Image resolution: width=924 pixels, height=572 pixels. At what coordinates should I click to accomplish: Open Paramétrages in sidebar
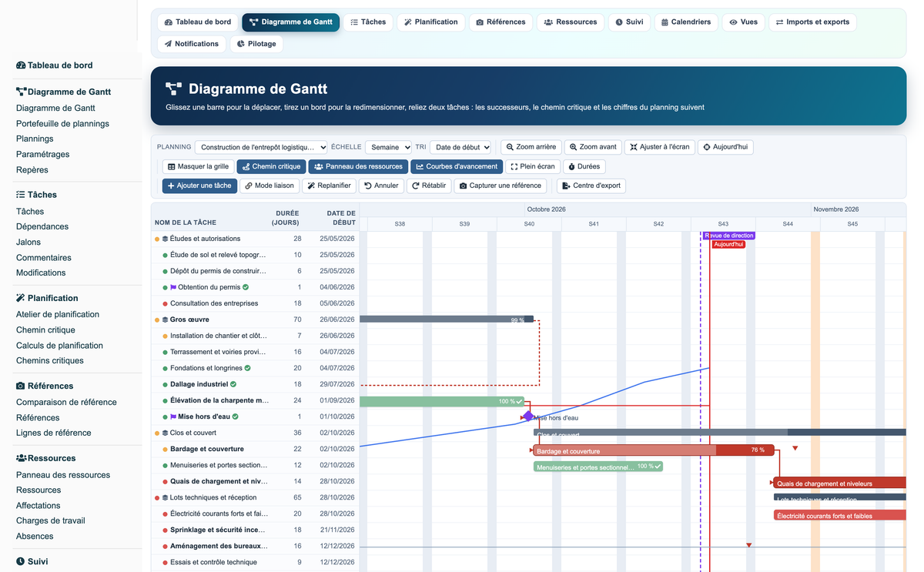(x=42, y=154)
